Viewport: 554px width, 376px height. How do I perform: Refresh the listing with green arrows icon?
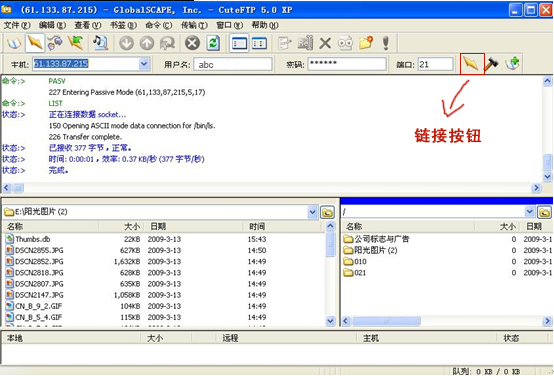tap(213, 43)
